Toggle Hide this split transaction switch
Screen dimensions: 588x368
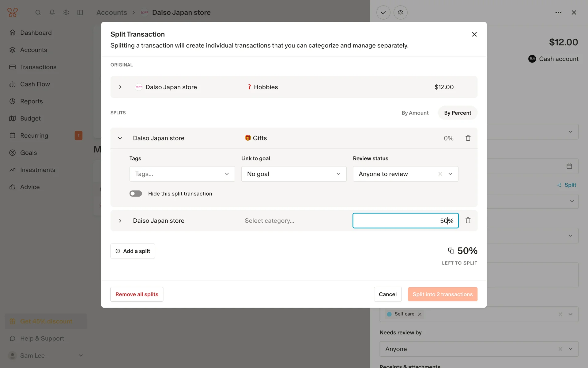(x=136, y=194)
